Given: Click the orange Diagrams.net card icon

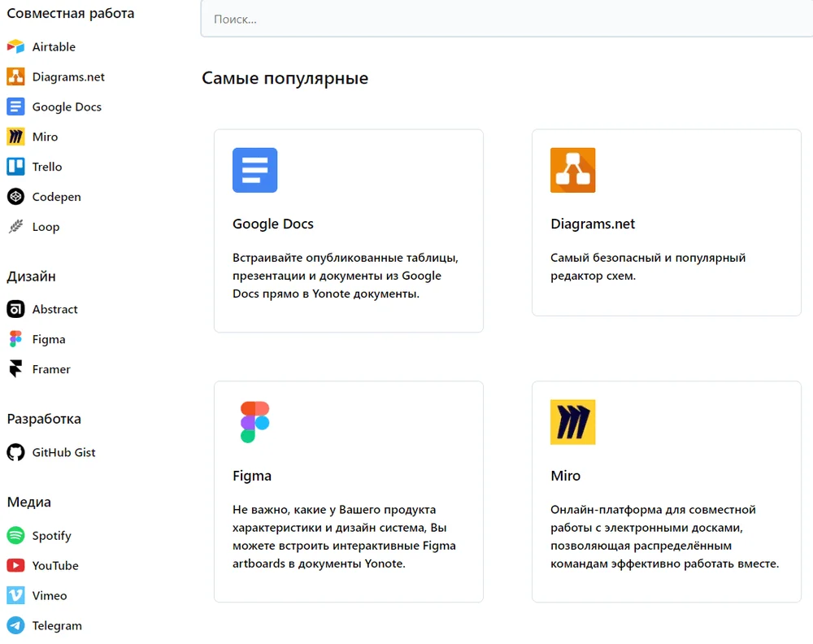Looking at the screenshot, I should click(572, 170).
